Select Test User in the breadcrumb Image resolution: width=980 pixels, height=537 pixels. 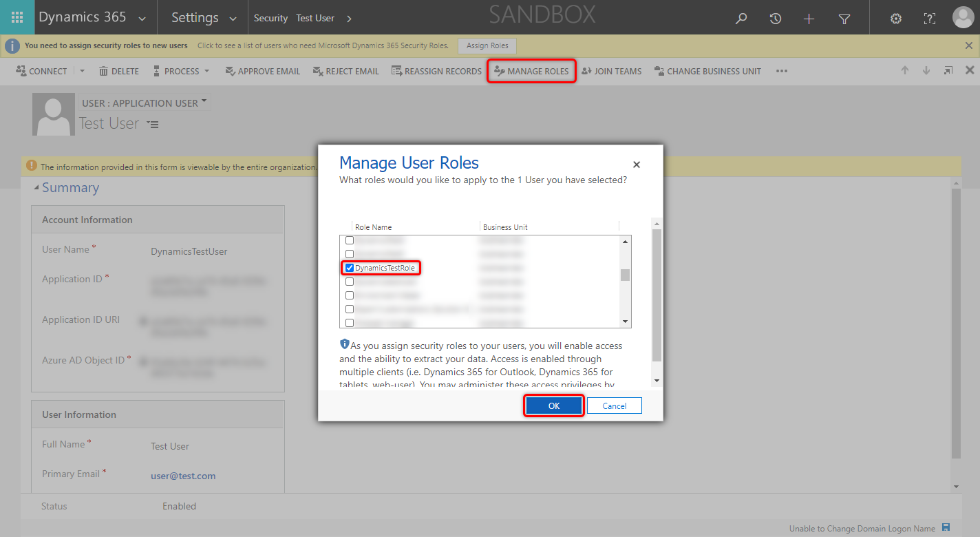[315, 19]
